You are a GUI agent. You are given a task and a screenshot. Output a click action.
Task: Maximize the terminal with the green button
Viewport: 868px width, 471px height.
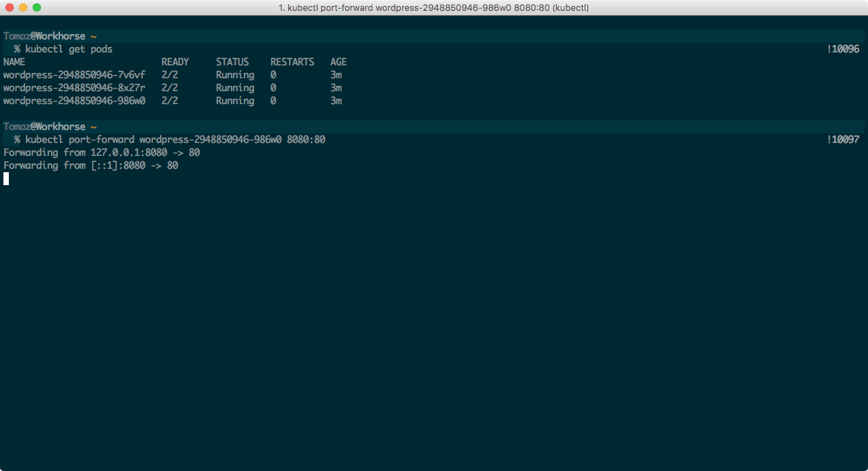click(x=37, y=7)
